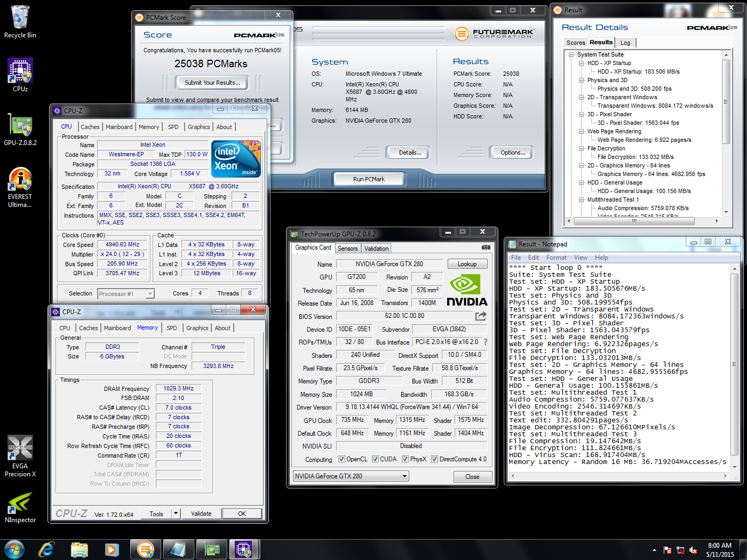This screenshot has width=747, height=560.
Task: Click the vertical scrollbar in Result Details tree
Action: pyautogui.click(x=726, y=101)
